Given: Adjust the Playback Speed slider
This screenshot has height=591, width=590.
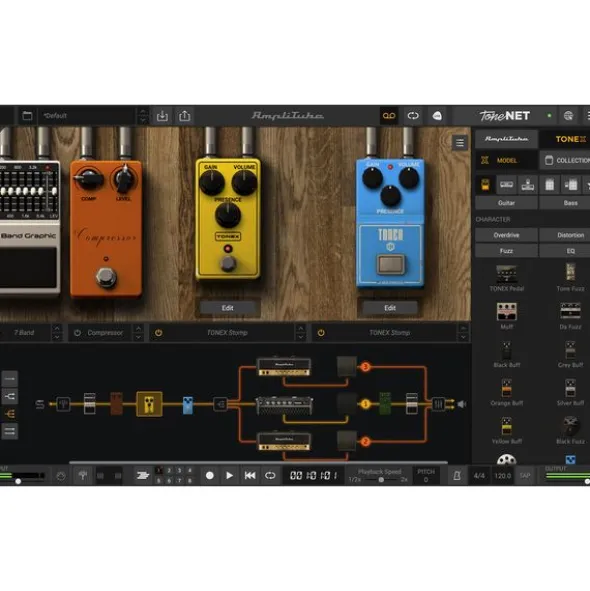Looking at the screenshot, I should [x=380, y=480].
